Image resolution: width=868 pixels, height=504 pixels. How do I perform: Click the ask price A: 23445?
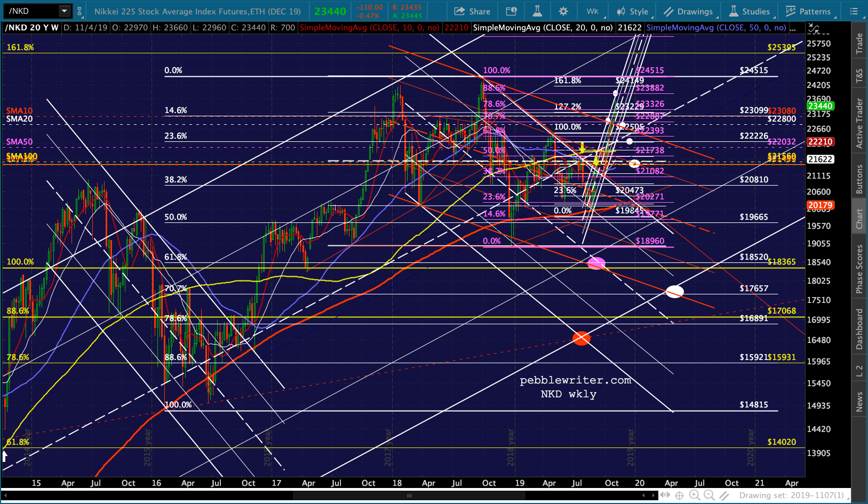pyautogui.click(x=407, y=15)
